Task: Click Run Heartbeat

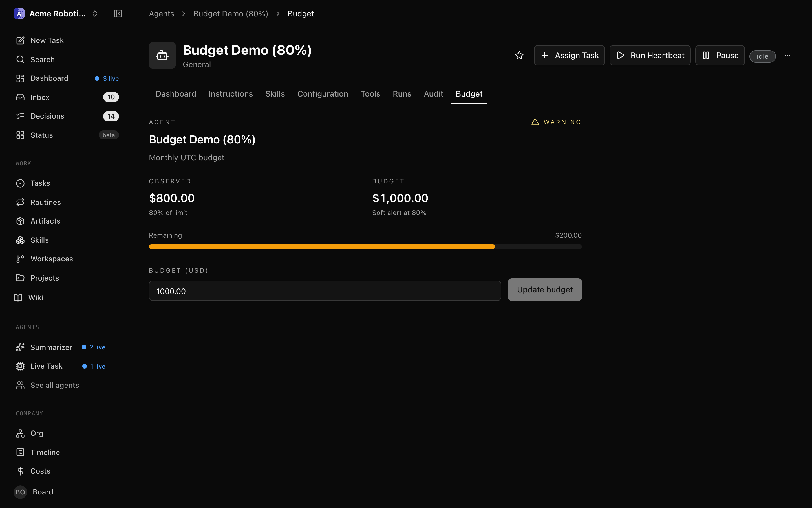Action: pos(650,55)
